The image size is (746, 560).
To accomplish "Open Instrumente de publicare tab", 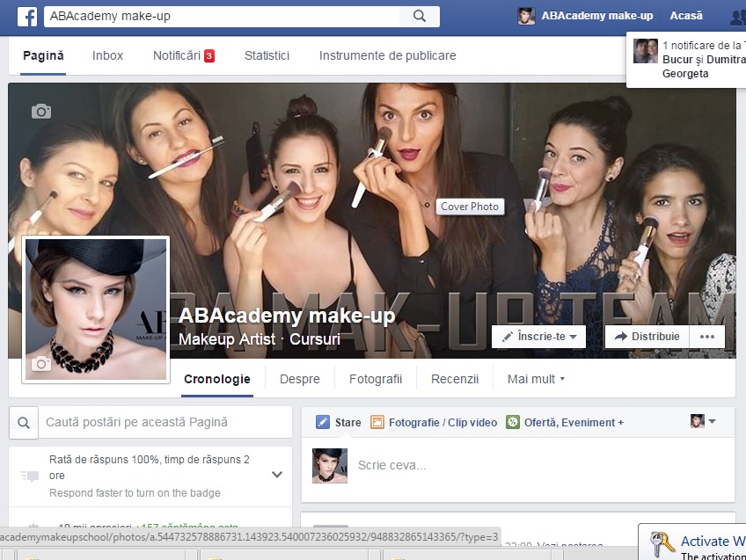I will pyautogui.click(x=387, y=55).
